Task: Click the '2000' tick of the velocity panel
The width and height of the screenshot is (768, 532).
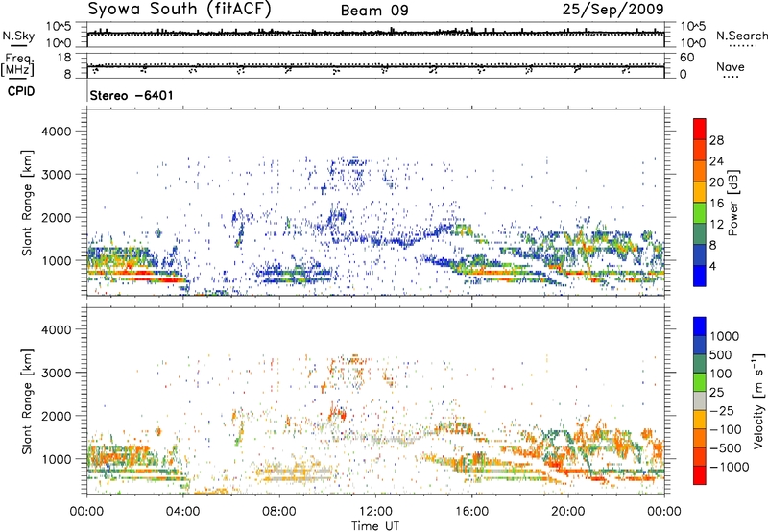Action: click(57, 416)
